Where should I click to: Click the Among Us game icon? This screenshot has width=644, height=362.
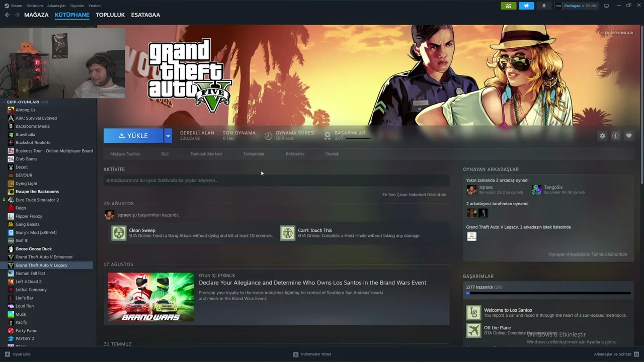click(11, 110)
